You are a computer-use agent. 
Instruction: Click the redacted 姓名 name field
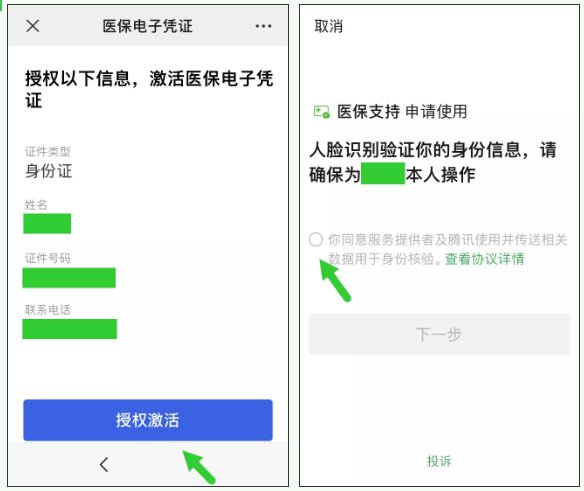pyautogui.click(x=47, y=224)
